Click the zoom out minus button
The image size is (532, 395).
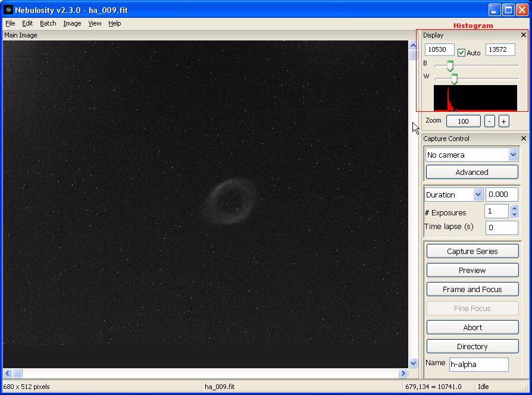(x=489, y=121)
